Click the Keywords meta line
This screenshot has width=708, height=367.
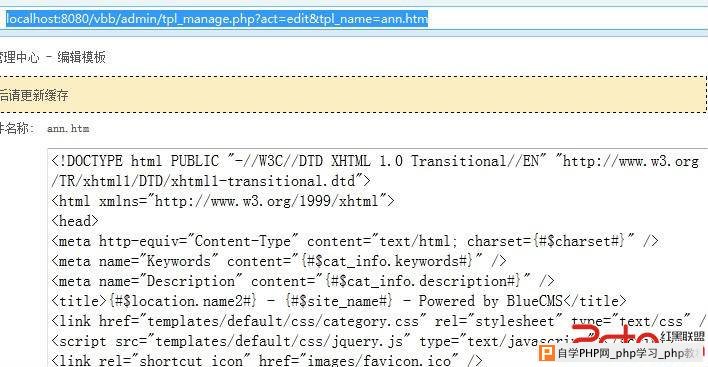click(x=279, y=261)
